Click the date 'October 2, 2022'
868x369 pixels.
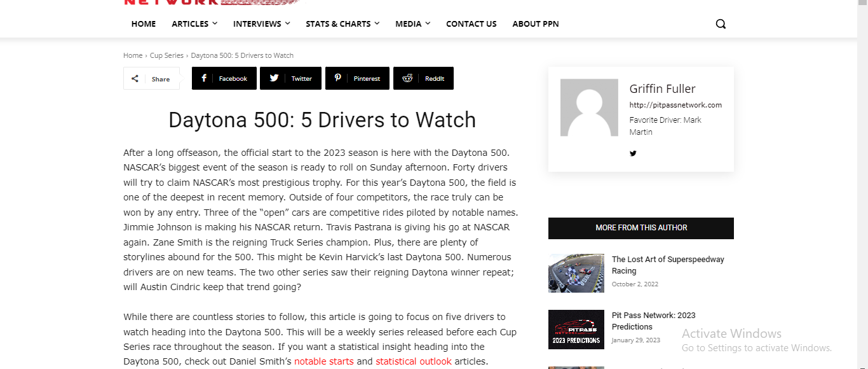[635, 284]
